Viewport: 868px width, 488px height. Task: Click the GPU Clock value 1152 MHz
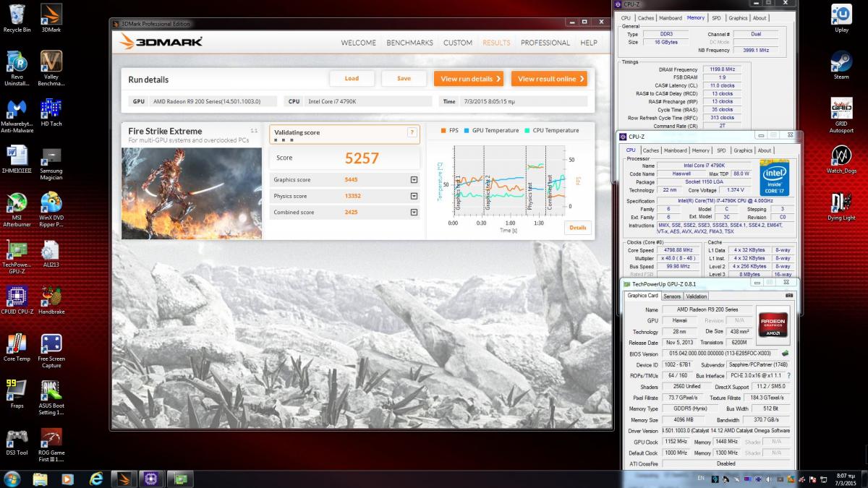[676, 442]
